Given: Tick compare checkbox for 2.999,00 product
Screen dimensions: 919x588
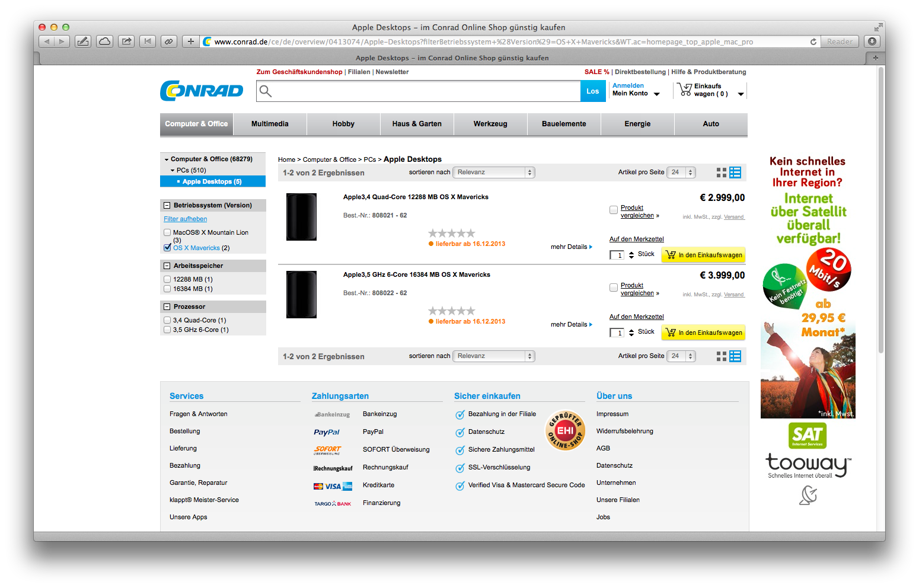Looking at the screenshot, I should point(614,210).
